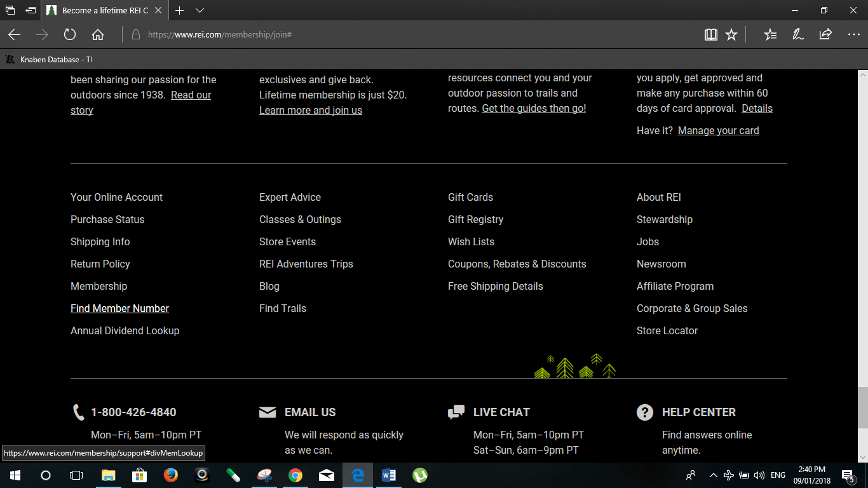This screenshot has width=868, height=488.
Task: Go to the Membership footer link
Action: pos(98,286)
